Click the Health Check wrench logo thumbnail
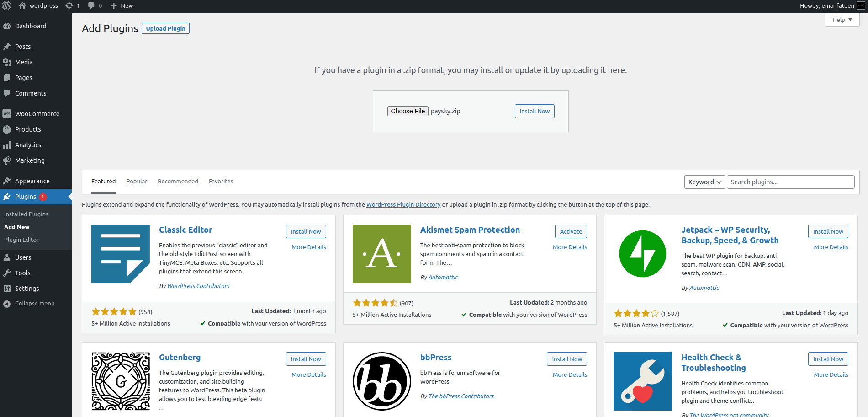The image size is (868, 417). click(x=643, y=381)
